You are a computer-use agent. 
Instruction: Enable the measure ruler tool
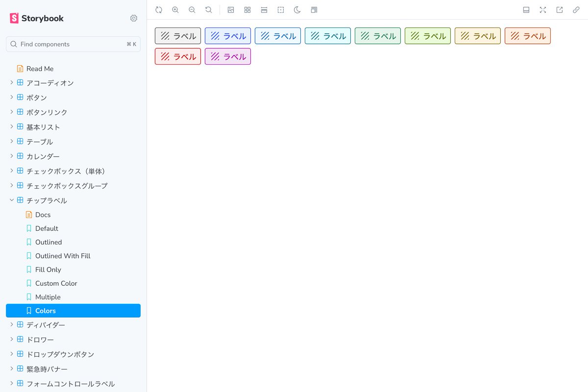(x=264, y=10)
